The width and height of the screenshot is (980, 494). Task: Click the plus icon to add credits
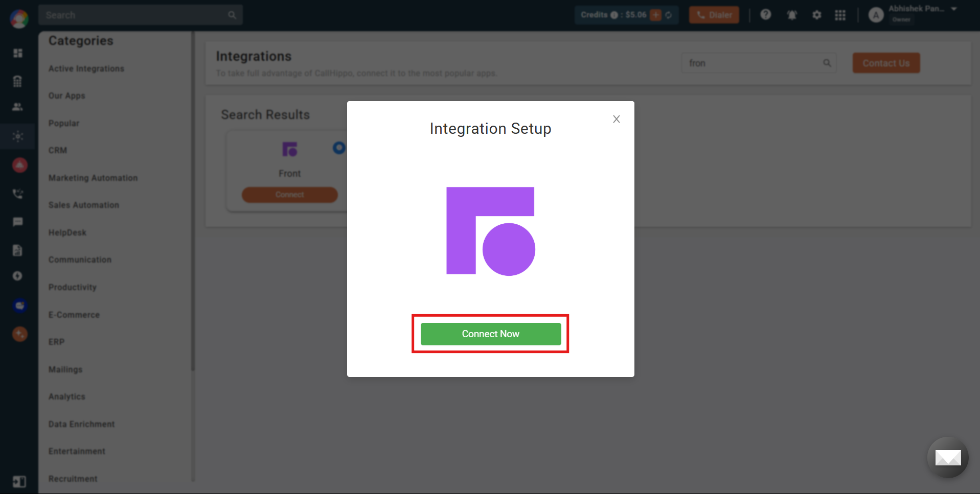click(x=655, y=15)
